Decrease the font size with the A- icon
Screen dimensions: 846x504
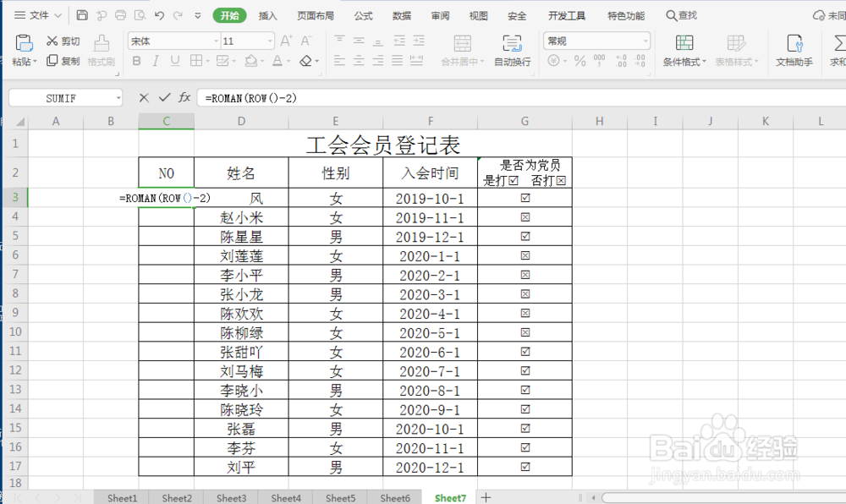click(x=306, y=41)
